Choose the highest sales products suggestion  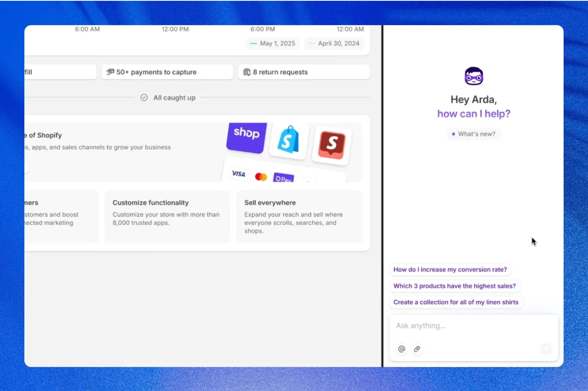point(454,286)
